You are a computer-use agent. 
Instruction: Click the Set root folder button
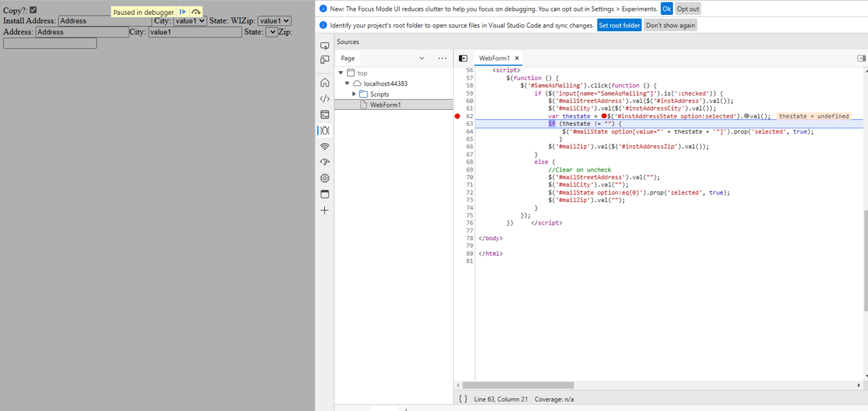pos(618,25)
